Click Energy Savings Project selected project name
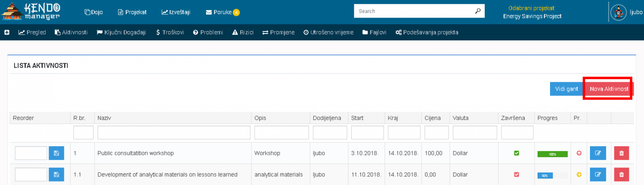 [x=532, y=16]
